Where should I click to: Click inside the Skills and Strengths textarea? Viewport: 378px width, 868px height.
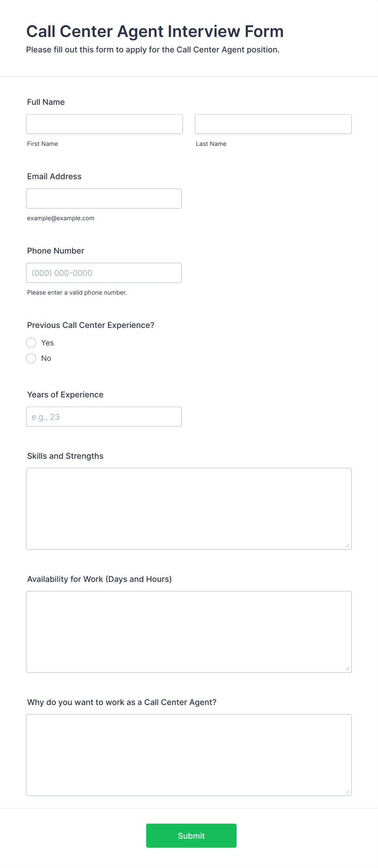(189, 509)
